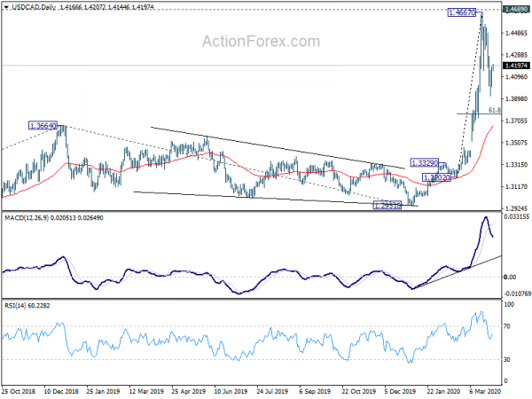Screen dimensions: 532x399
Task: Click the current price tag 1.41974
Action: [x=516, y=66]
